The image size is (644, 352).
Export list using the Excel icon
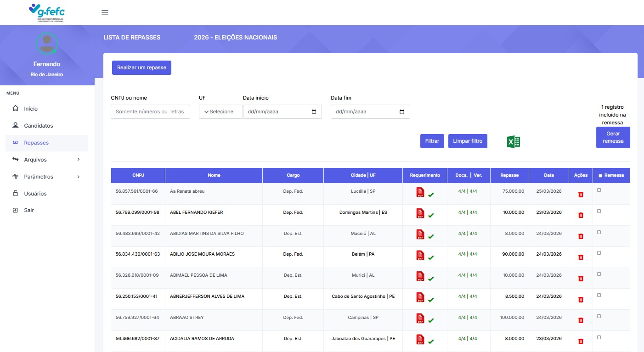coord(513,142)
